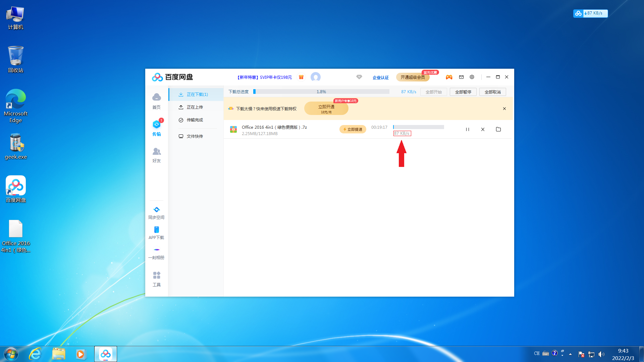The width and height of the screenshot is (644, 362).
Task: Click the floating 87 KB/s speed widget
Action: (590, 13)
